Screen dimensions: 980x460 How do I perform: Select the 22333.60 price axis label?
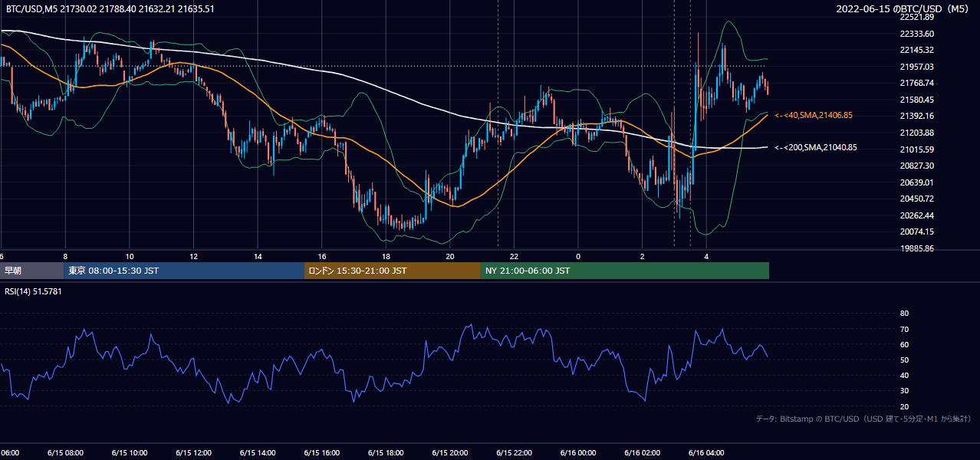point(917,34)
